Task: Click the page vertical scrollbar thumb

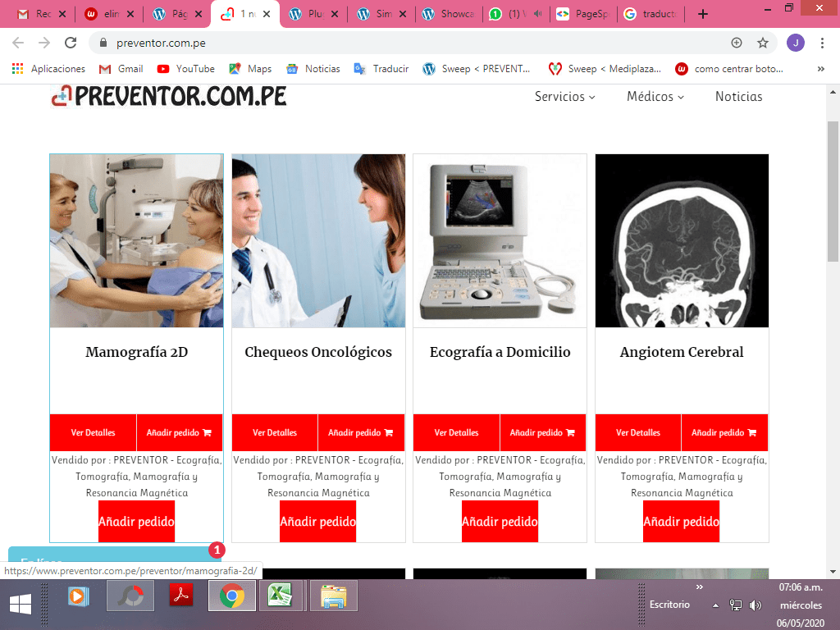Action: (x=833, y=192)
